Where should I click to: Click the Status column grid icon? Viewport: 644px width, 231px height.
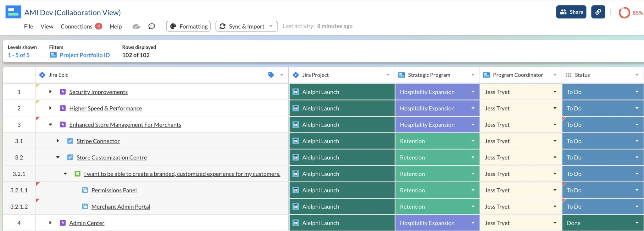point(569,75)
